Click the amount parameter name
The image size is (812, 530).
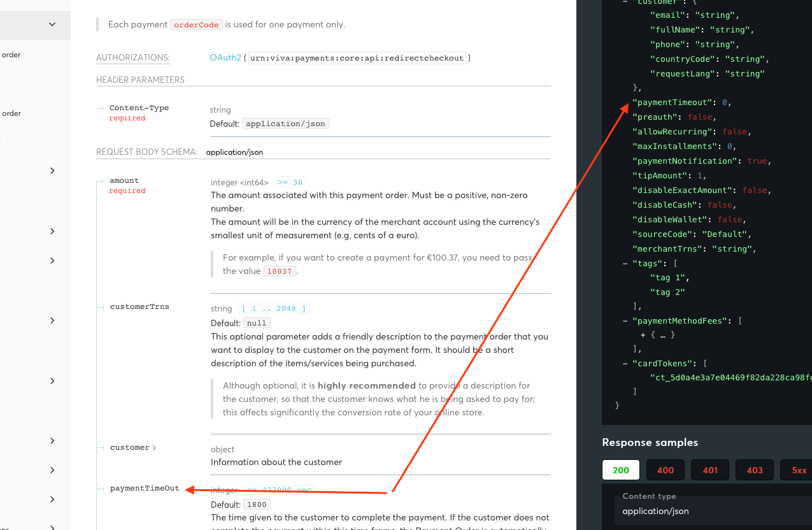click(x=124, y=180)
